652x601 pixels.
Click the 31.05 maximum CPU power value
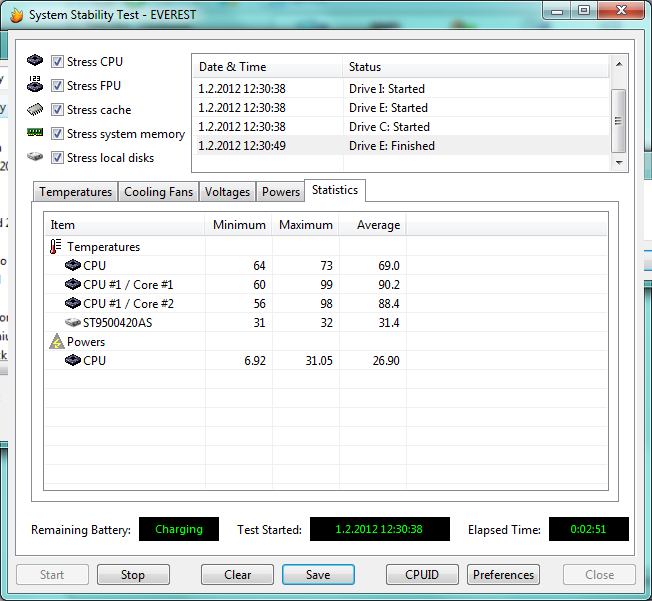click(x=319, y=361)
